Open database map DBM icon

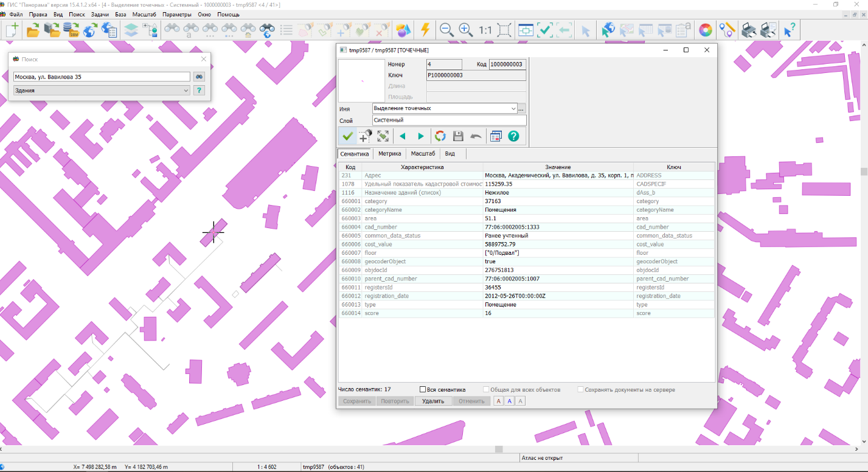click(71, 30)
